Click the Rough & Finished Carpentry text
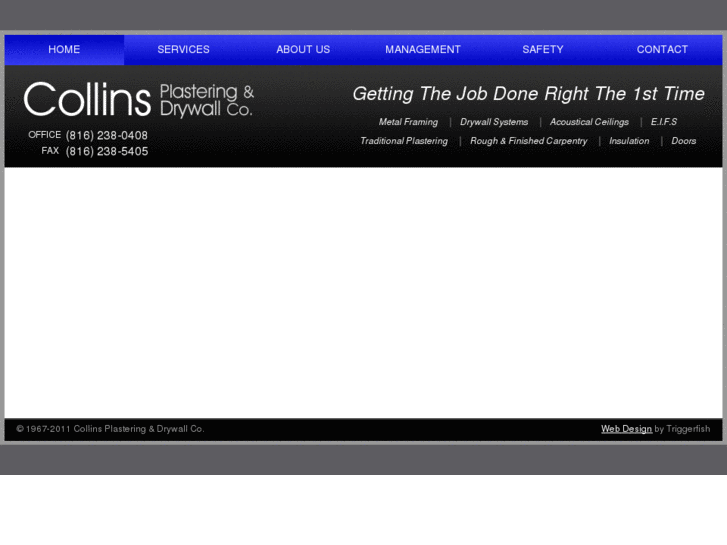This screenshot has height=545, width=727. coord(529,141)
